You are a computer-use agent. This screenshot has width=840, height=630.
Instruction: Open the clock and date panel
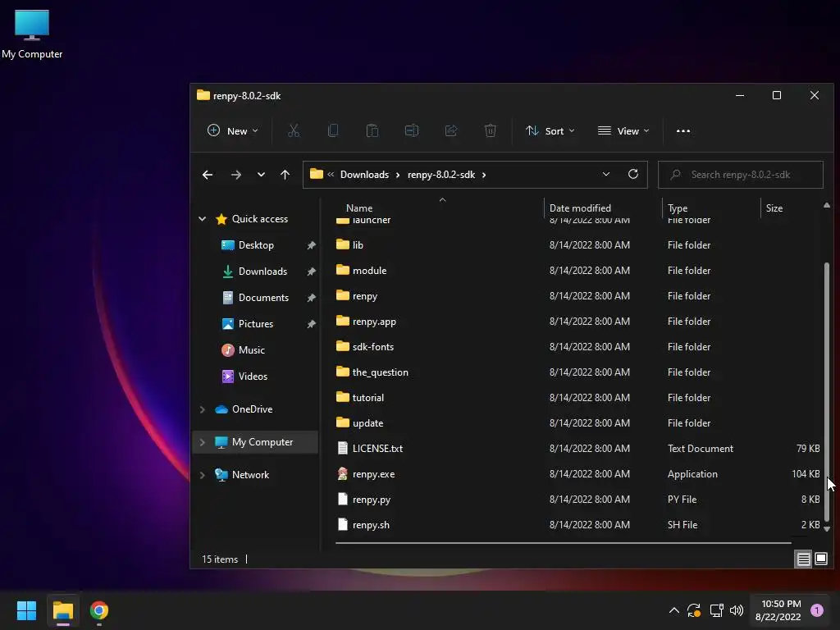click(778, 610)
